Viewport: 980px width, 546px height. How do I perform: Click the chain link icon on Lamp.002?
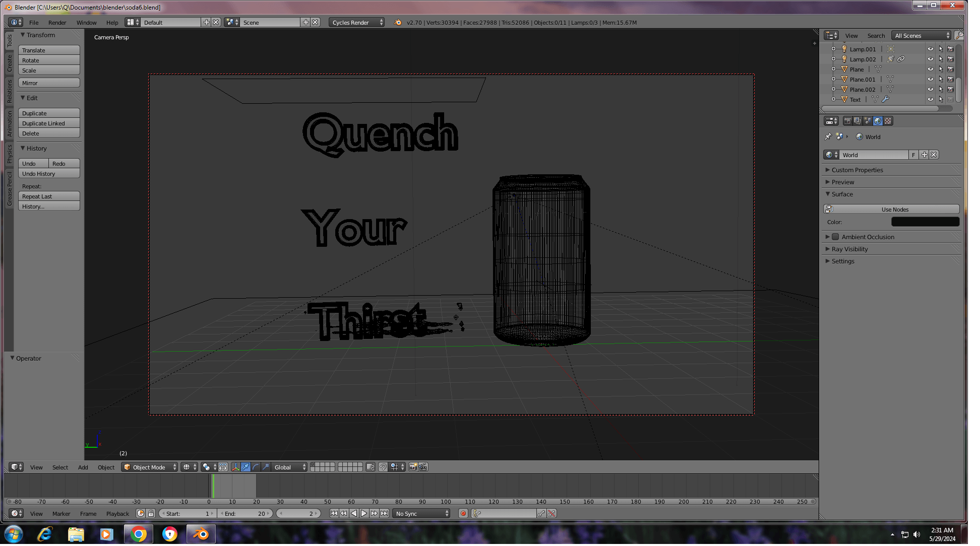click(x=901, y=59)
